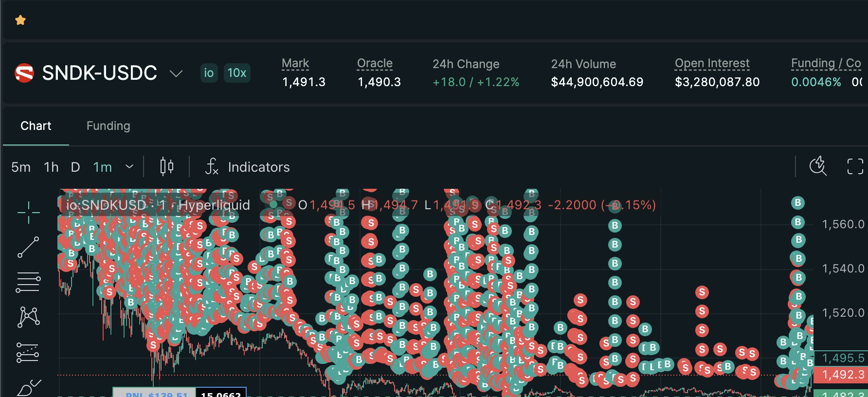
Task: Open the timeframe interval dropdown arrow
Action: tap(129, 167)
